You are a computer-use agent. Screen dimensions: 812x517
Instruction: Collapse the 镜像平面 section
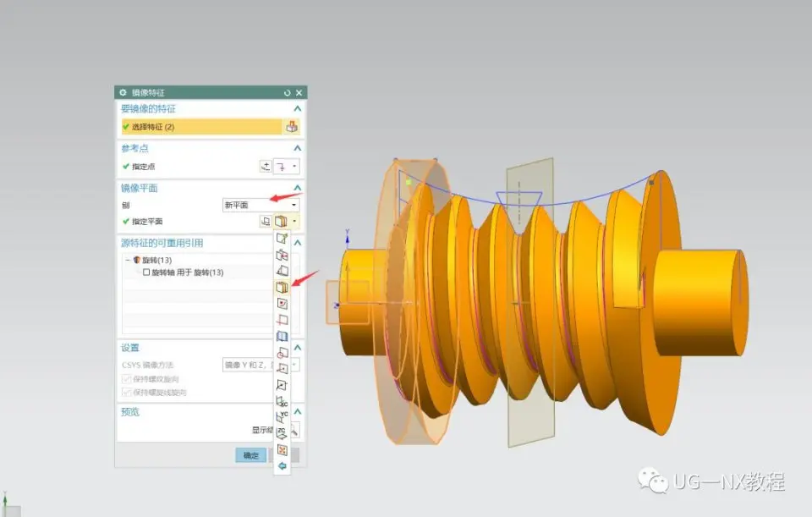point(297,188)
